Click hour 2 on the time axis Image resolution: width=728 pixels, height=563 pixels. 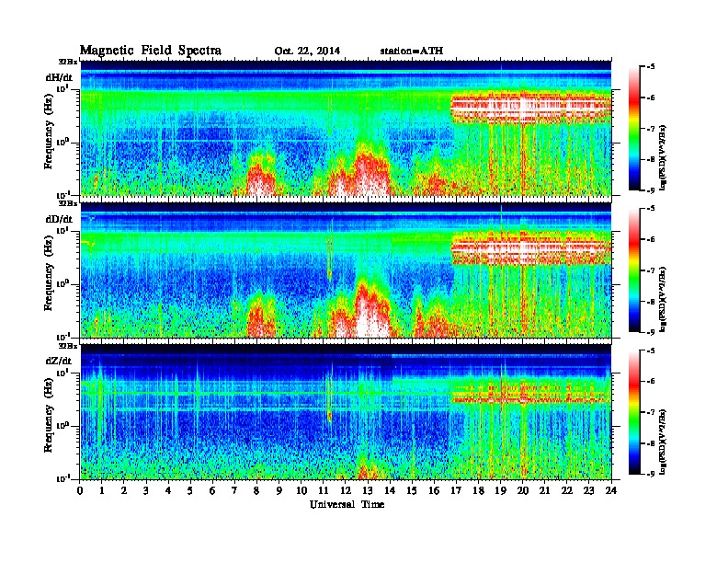click(124, 490)
